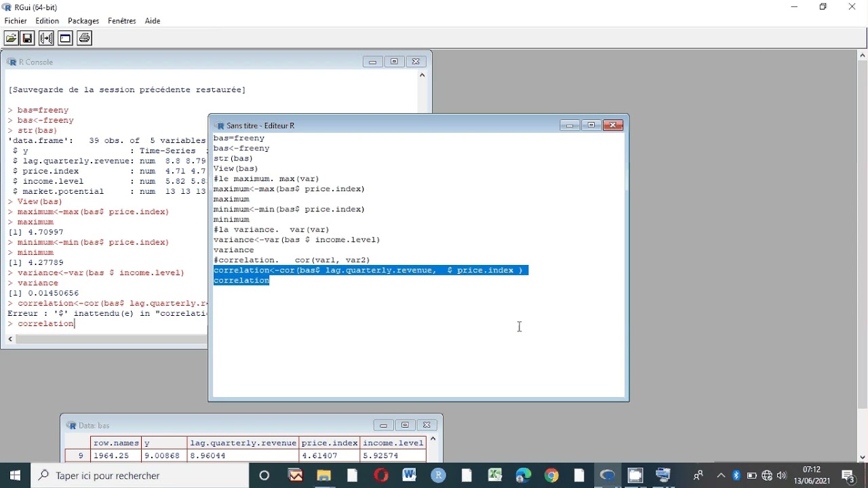Click the R Console horizontal scroll-left arrow
This screenshot has height=488, width=868.
10,339
